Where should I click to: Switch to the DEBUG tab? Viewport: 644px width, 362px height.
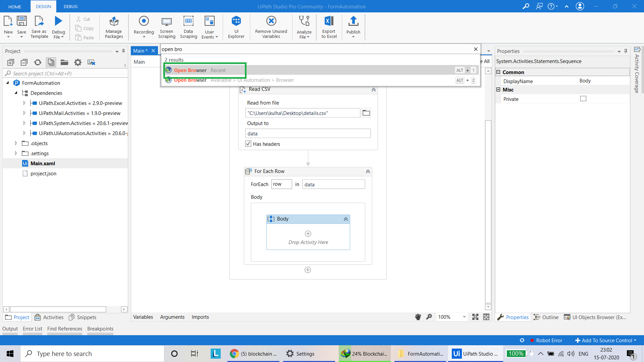coord(70,6)
